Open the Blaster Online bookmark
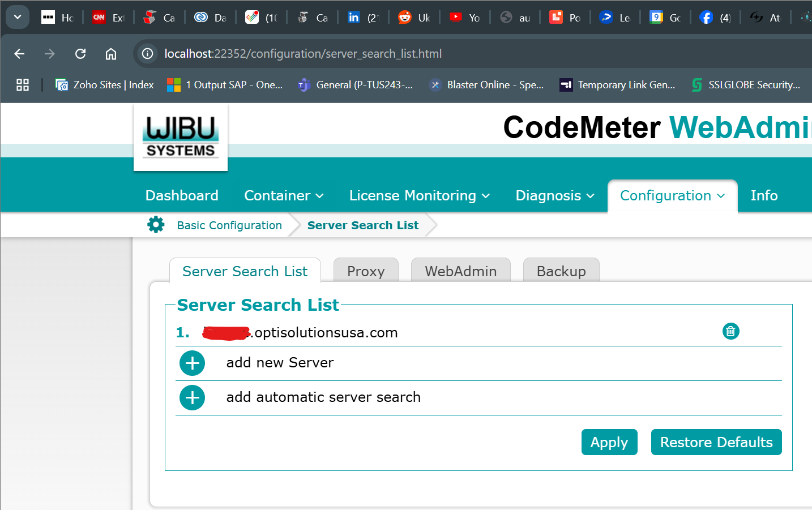The height and width of the screenshot is (510, 812). pos(486,85)
